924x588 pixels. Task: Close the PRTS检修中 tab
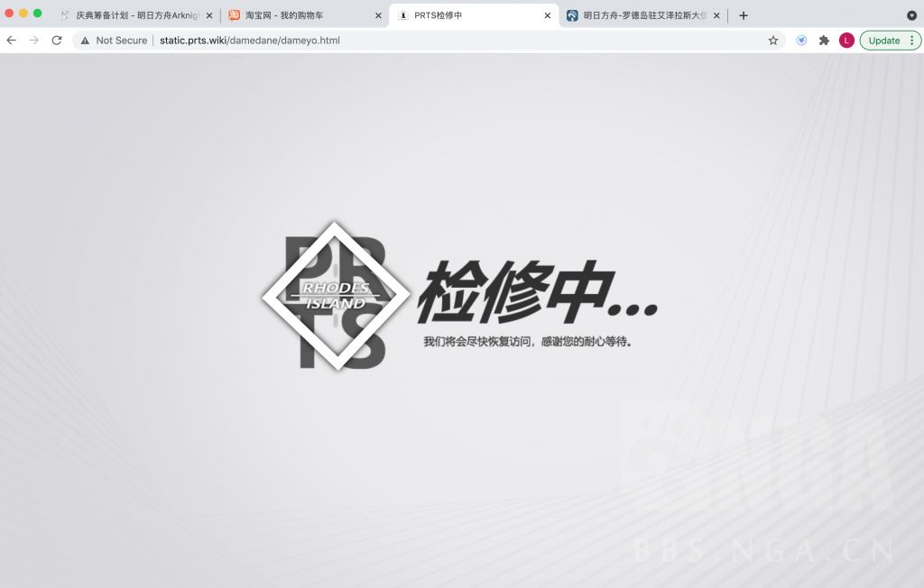pos(547,14)
